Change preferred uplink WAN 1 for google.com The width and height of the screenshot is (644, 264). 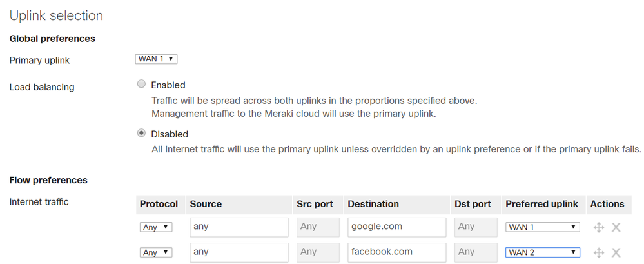[543, 227]
